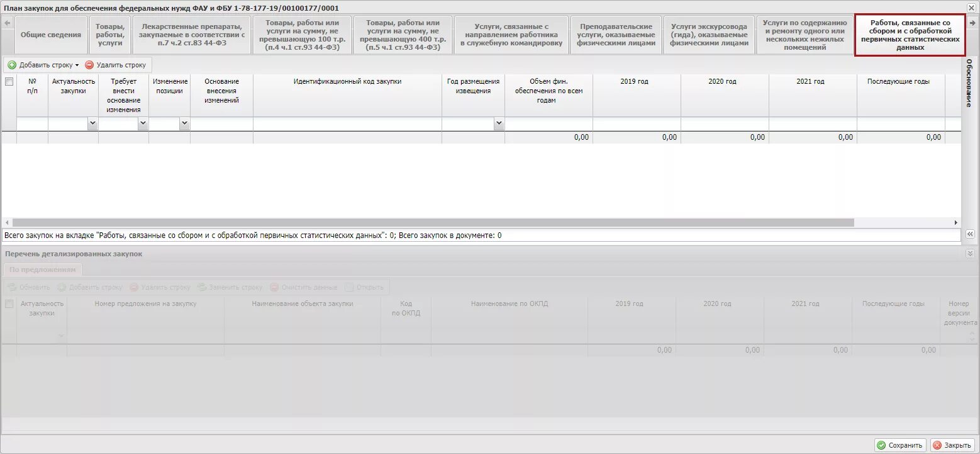
Task: Select tab for purchases not exceeding 100 т.р.
Action: pyautogui.click(x=302, y=35)
